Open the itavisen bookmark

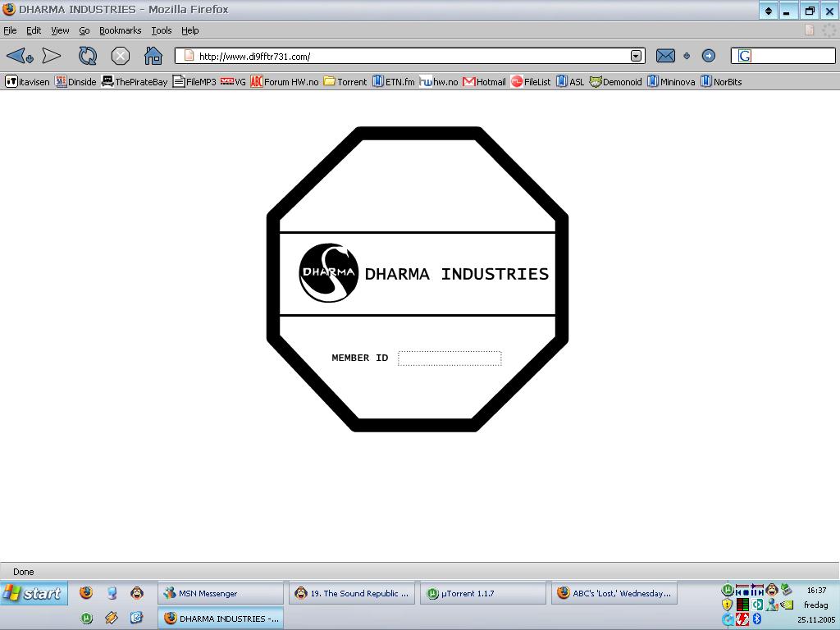point(27,82)
